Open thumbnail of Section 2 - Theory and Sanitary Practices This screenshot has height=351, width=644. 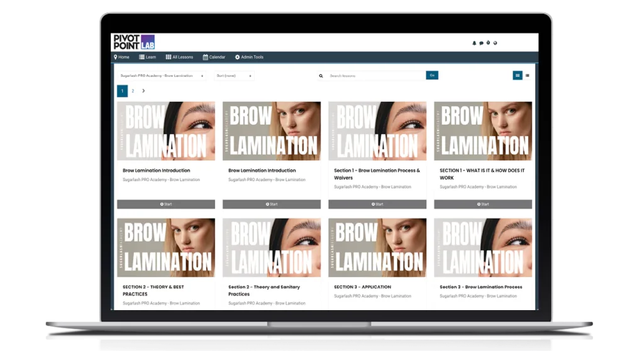coord(272,247)
